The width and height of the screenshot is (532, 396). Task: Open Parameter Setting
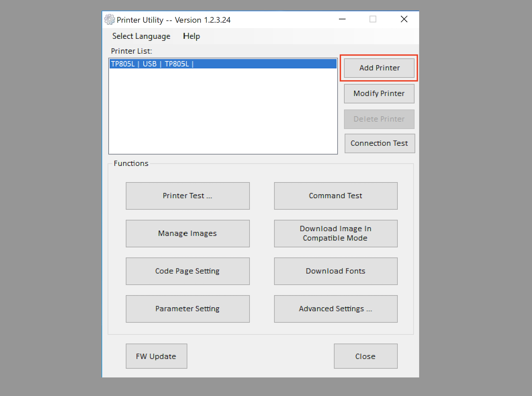[x=187, y=309]
